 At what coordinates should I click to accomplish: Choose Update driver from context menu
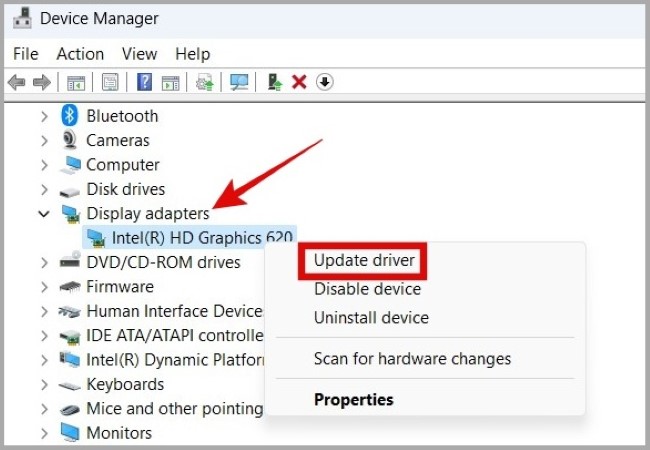(x=364, y=260)
